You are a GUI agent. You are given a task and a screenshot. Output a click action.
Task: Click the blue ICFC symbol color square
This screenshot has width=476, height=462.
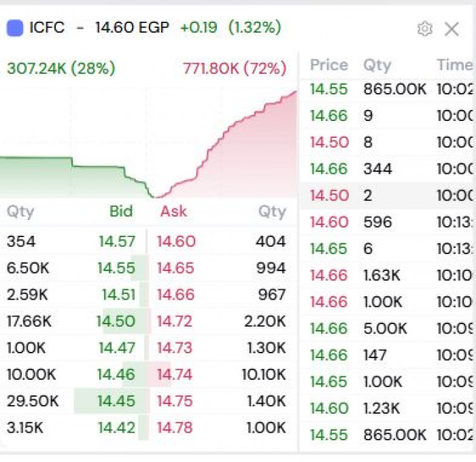(15, 28)
